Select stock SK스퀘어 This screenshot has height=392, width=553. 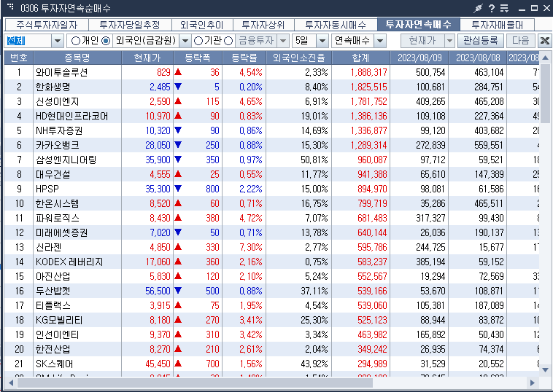55,364
